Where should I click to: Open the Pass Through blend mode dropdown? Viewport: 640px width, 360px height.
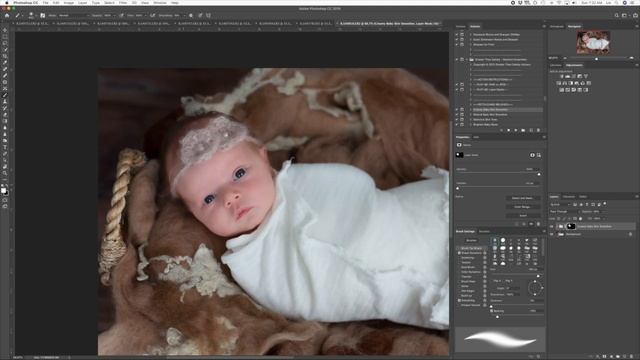pos(564,212)
